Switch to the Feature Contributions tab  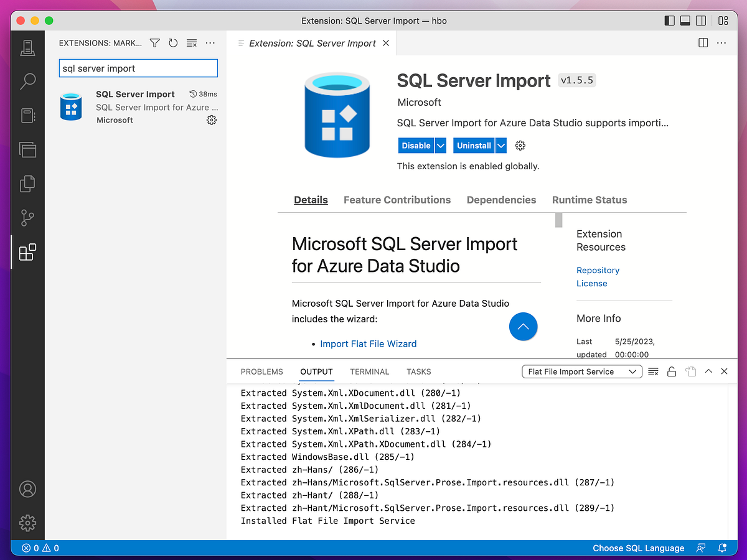(397, 200)
